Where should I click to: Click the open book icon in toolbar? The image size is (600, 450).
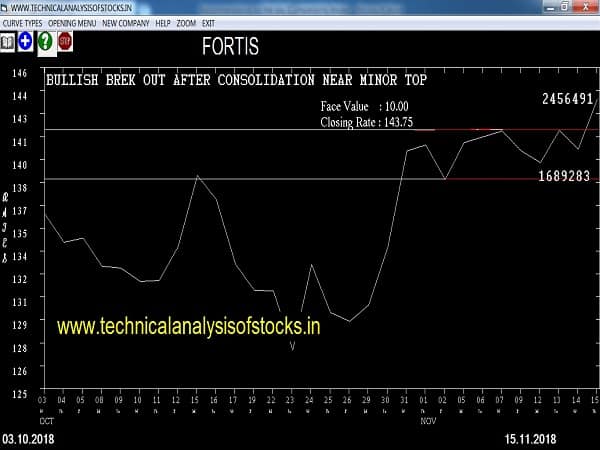pyautogui.click(x=8, y=42)
